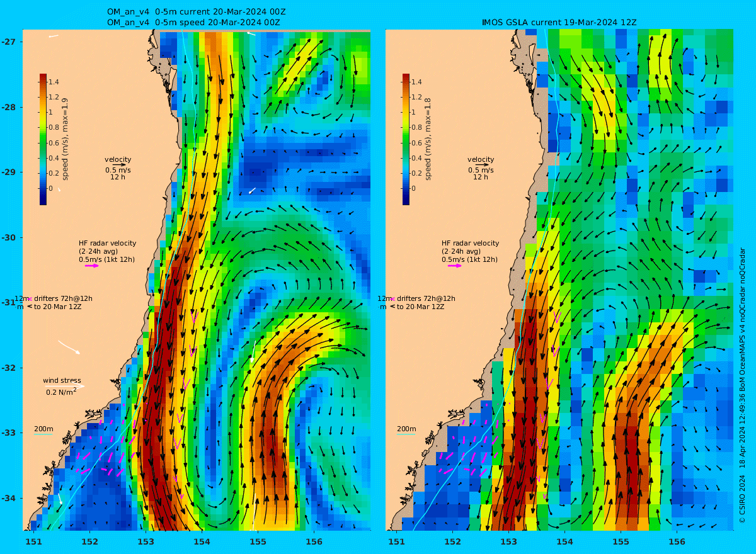Click the '1.2' tick on right color bar
The width and height of the screenshot is (756, 554).
(416, 97)
